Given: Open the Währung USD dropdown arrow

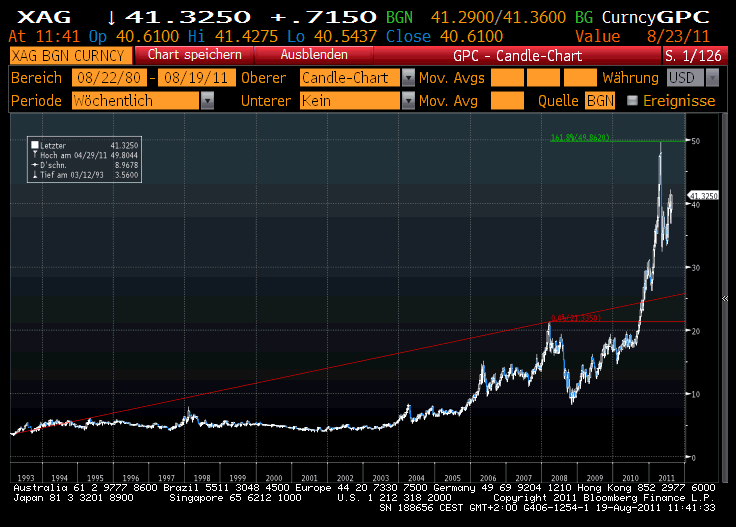Looking at the screenshot, I should click(x=712, y=78).
